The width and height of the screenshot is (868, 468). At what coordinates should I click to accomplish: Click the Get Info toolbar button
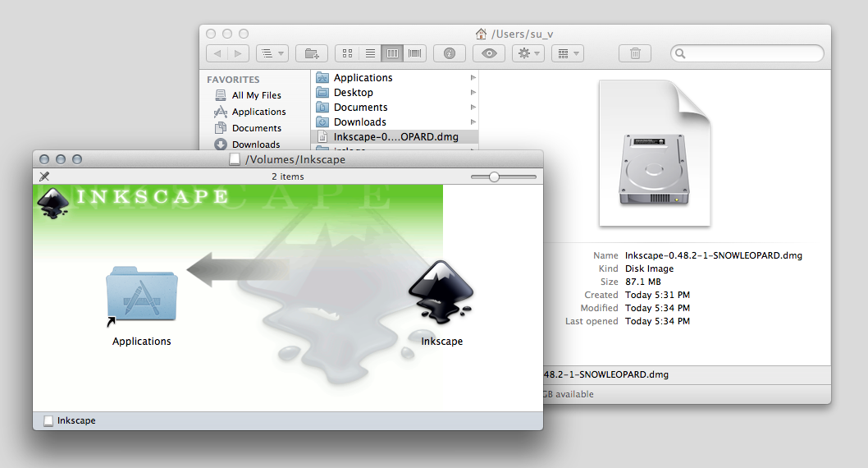(450, 53)
